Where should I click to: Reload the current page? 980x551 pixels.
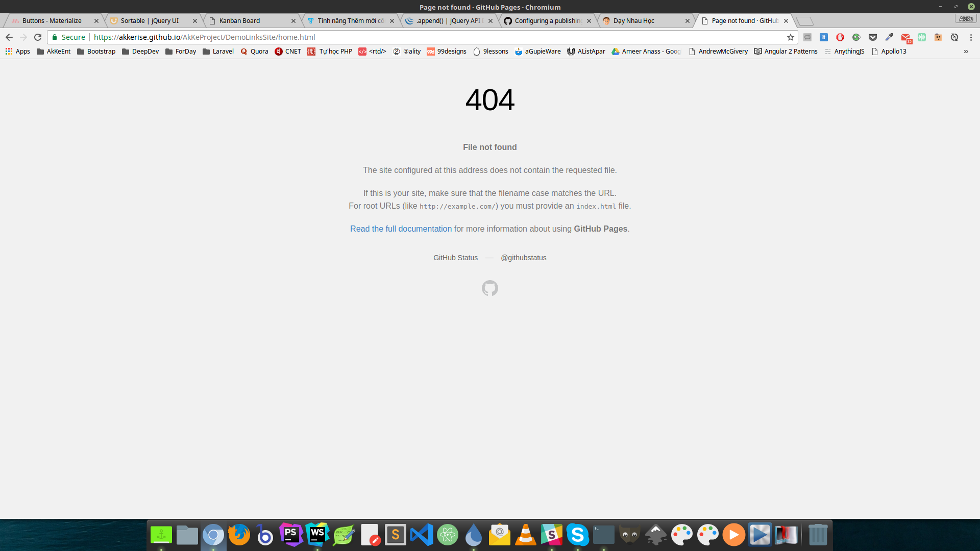[38, 37]
